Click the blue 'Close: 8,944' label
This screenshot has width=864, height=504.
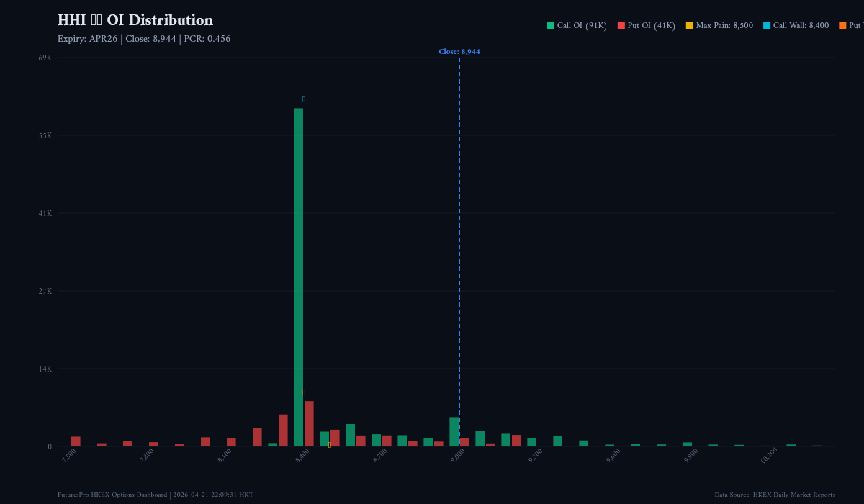[x=459, y=52]
